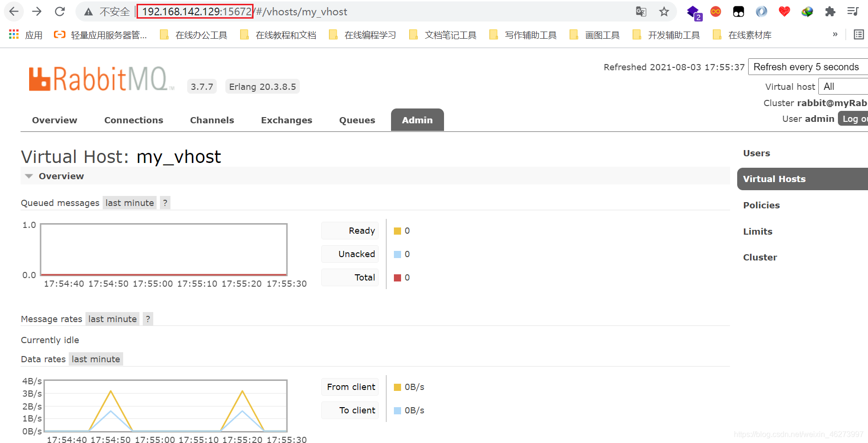Open the red infinity extension icon
The height and width of the screenshot is (443, 868).
point(716,11)
